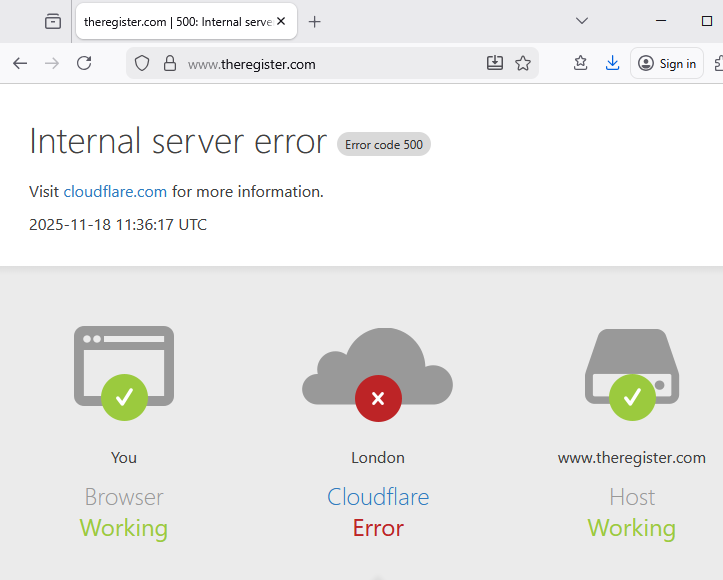Screen dimensions: 723x580
Task: Install site as app icon in address bar
Action: coord(495,63)
